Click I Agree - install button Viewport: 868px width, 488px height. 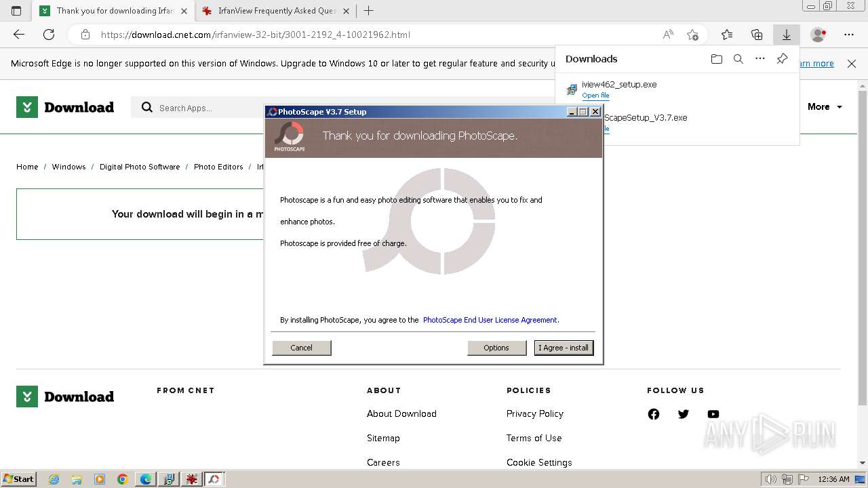(564, 348)
